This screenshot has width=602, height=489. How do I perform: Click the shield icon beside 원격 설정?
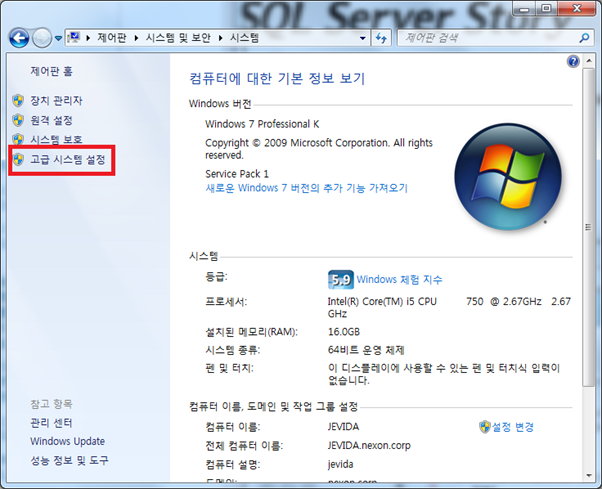point(18,120)
